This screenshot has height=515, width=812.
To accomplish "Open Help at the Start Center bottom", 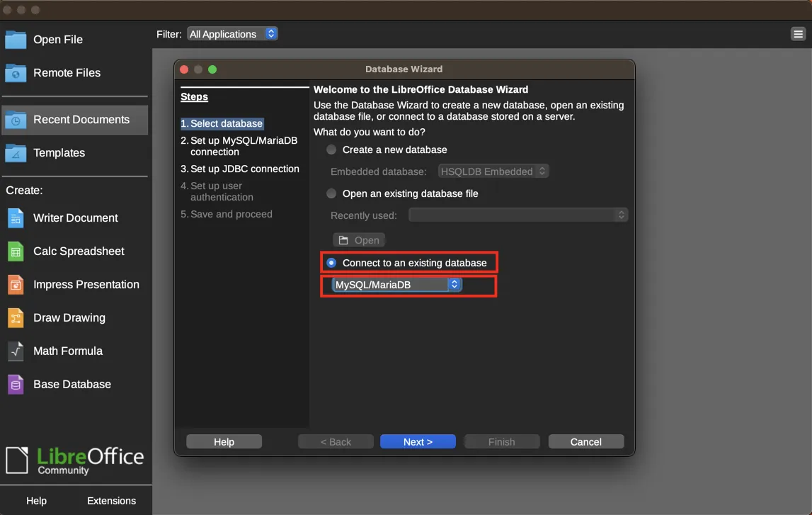I will pos(36,501).
